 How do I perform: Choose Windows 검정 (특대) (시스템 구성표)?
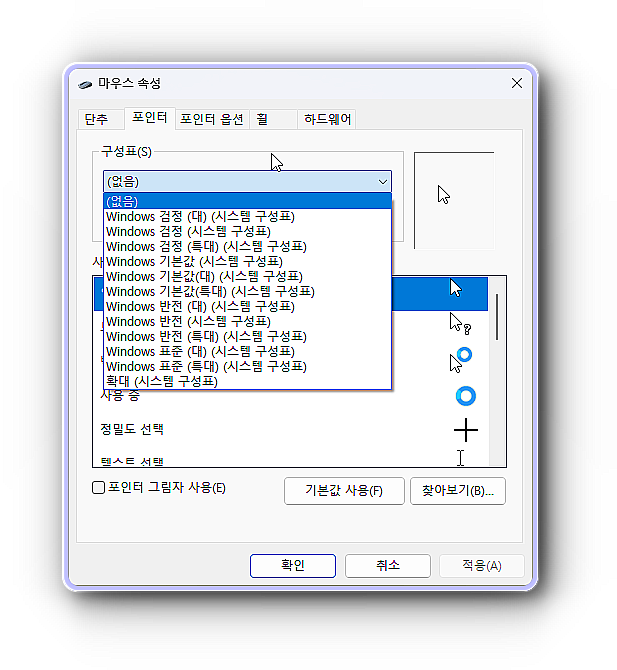tap(247, 247)
